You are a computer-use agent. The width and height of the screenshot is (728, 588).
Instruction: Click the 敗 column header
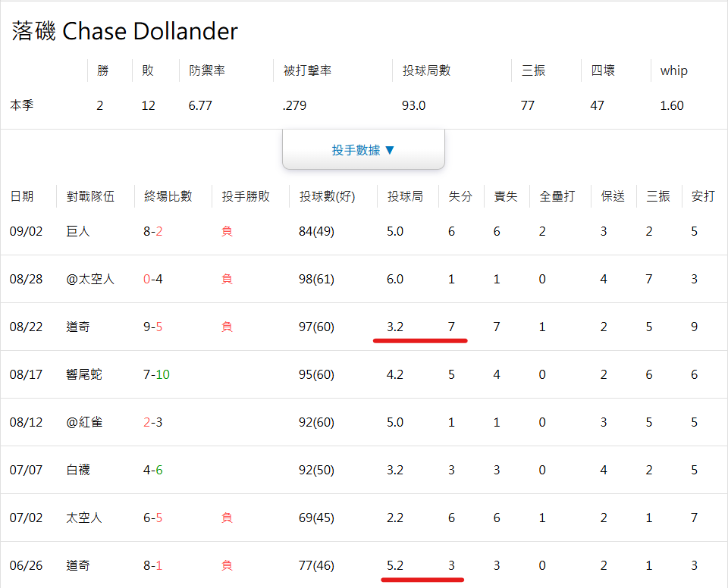click(148, 70)
